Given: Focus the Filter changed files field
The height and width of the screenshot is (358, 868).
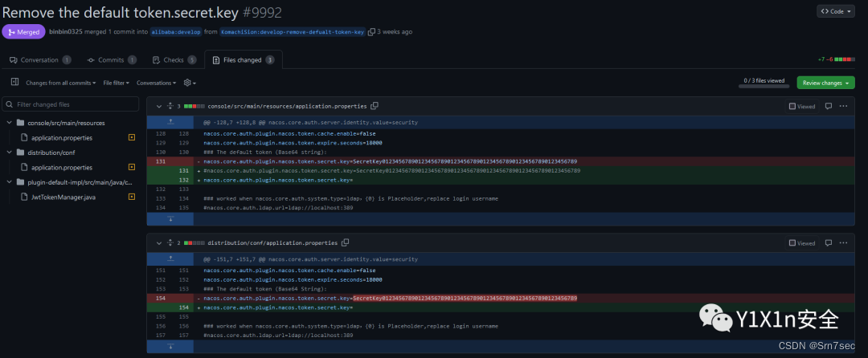Looking at the screenshot, I should tap(71, 104).
